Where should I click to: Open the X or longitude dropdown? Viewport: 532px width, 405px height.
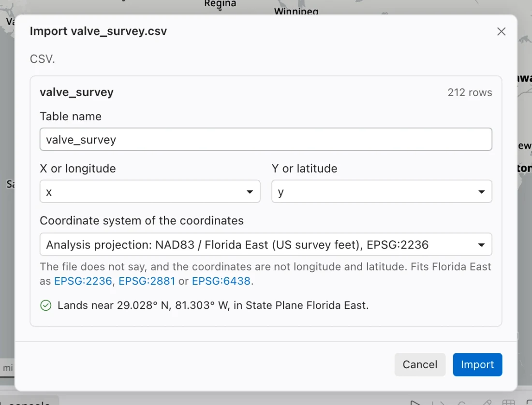[149, 191]
